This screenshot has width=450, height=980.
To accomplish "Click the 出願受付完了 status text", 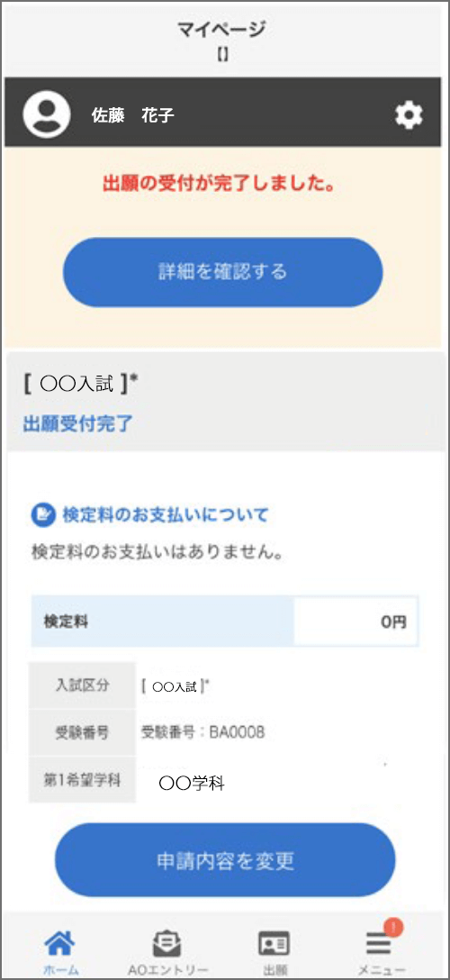I will tap(78, 423).
